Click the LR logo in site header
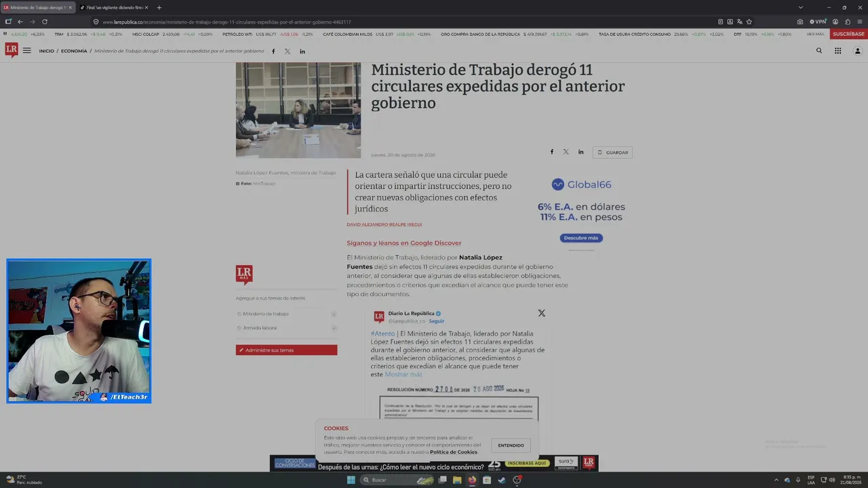 click(12, 50)
